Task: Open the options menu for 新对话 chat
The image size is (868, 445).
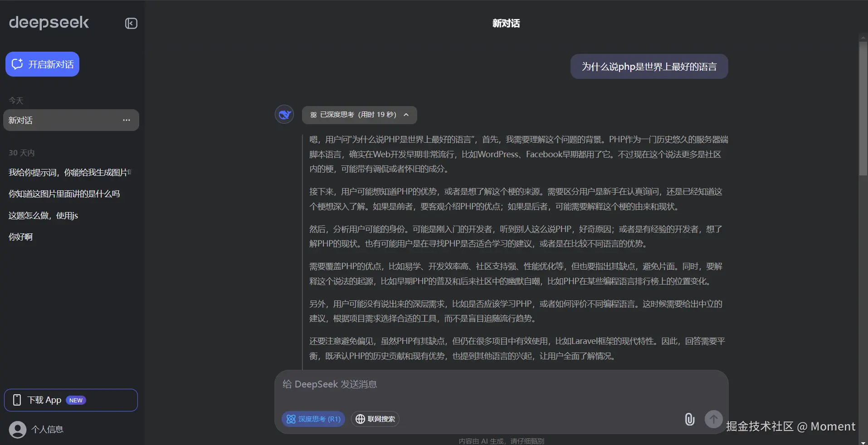Action: [127, 120]
